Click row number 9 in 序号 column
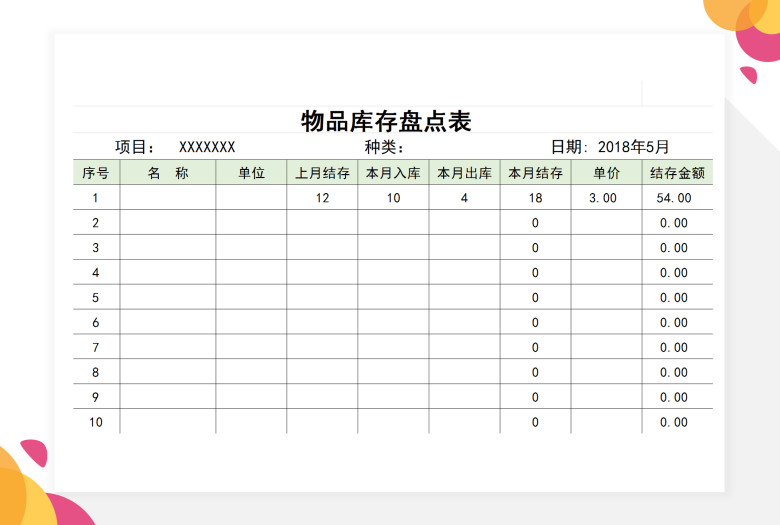This screenshot has height=525, width=780. (x=96, y=397)
